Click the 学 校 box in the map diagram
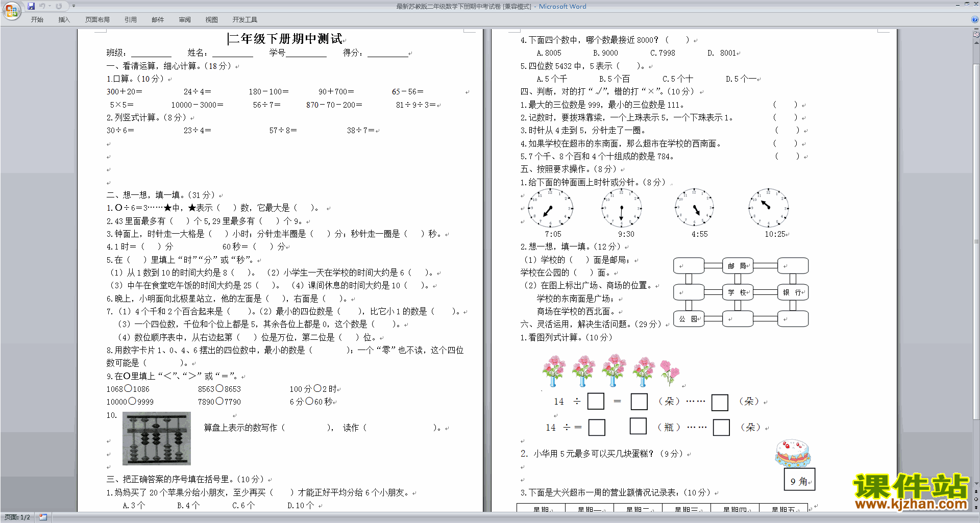Viewport: 980px width, 523px height. (738, 292)
